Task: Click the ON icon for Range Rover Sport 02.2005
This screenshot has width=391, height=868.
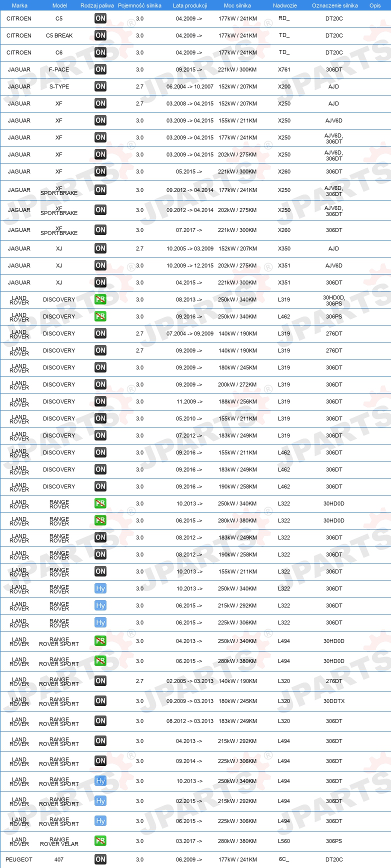Action: click(x=100, y=681)
